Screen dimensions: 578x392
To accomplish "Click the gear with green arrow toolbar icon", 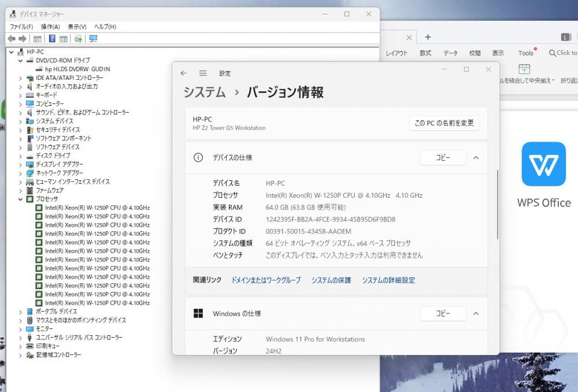I will [78, 39].
